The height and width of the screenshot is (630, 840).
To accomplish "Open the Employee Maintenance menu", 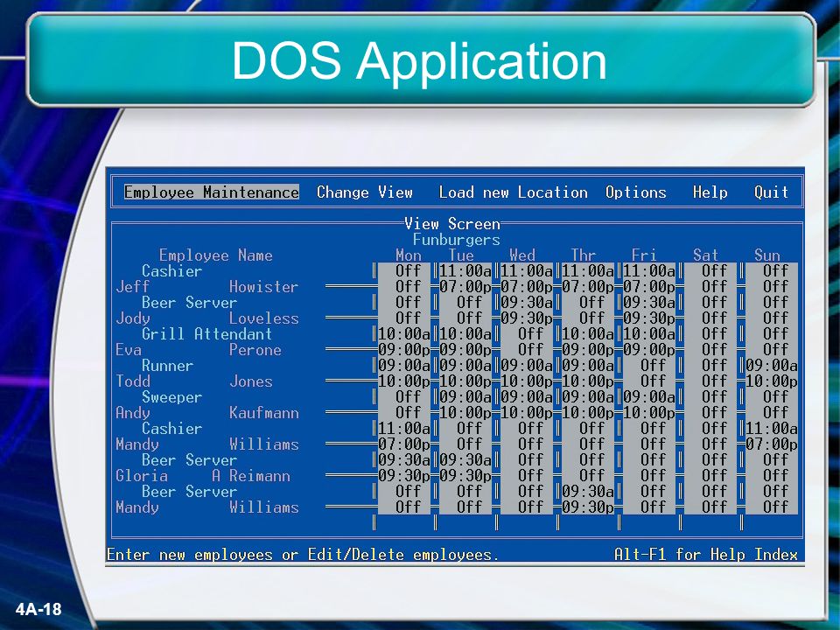I will [211, 192].
